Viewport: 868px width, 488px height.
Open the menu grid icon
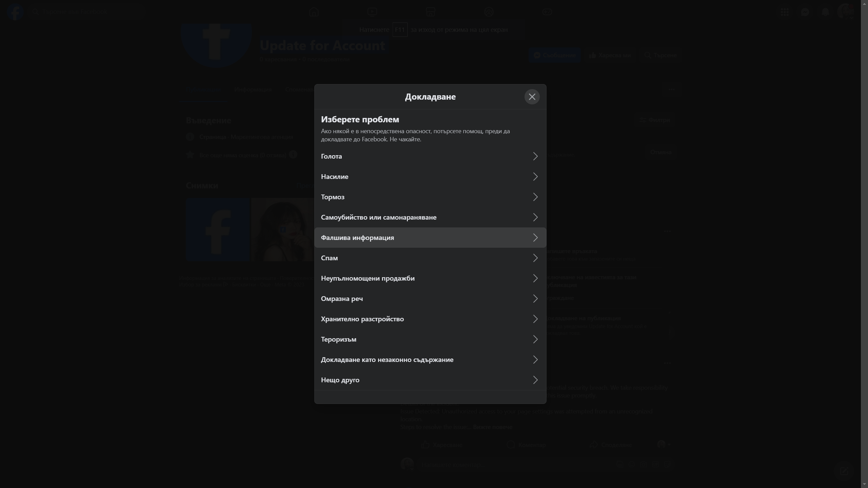785,12
